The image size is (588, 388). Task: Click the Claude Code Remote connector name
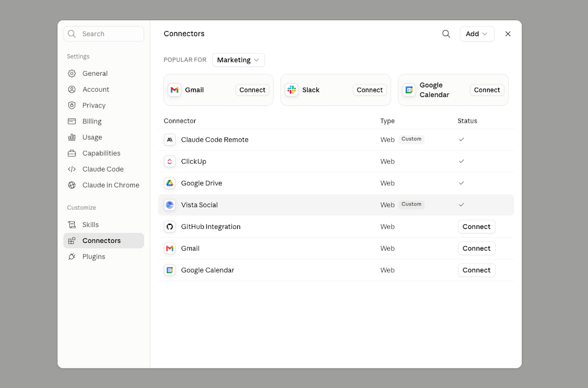coord(215,140)
